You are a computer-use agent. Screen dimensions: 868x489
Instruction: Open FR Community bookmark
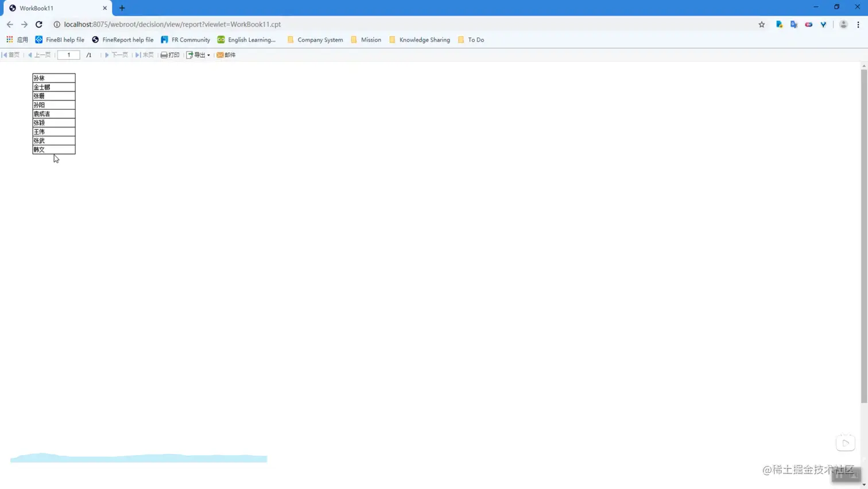tap(185, 40)
